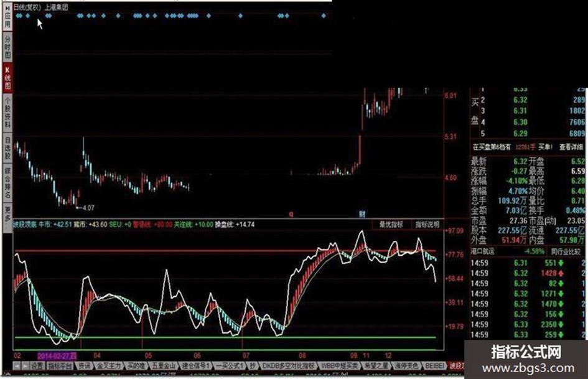This screenshot has width=588, height=379.
Task: Open the 个股资料 sidebar tab
Action: [x=7, y=112]
